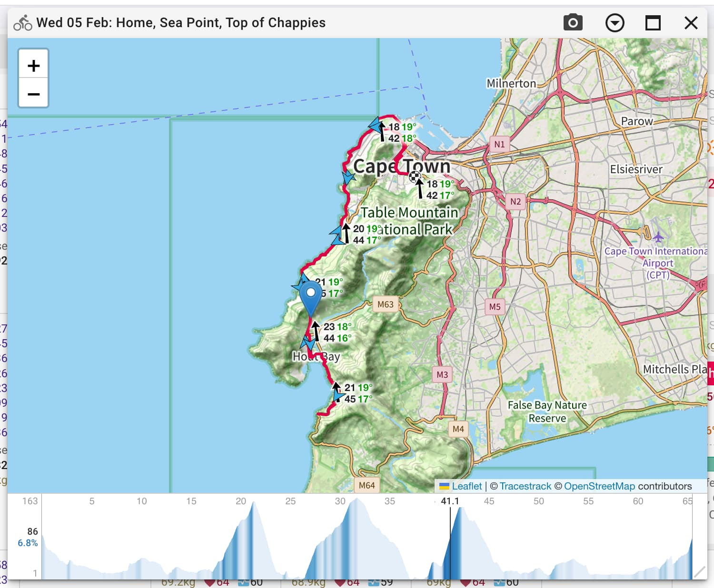Select the black direction arrow beside 20 19°

point(346,234)
